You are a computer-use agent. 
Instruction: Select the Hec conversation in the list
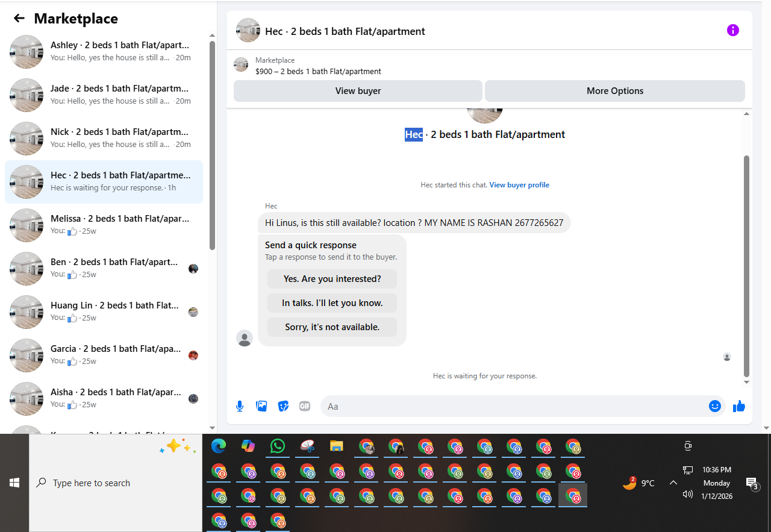coord(104,181)
